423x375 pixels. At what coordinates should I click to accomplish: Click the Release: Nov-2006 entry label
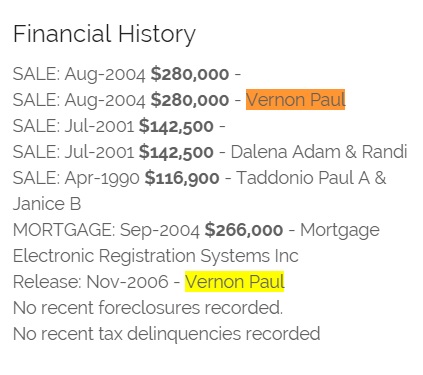tap(91, 282)
